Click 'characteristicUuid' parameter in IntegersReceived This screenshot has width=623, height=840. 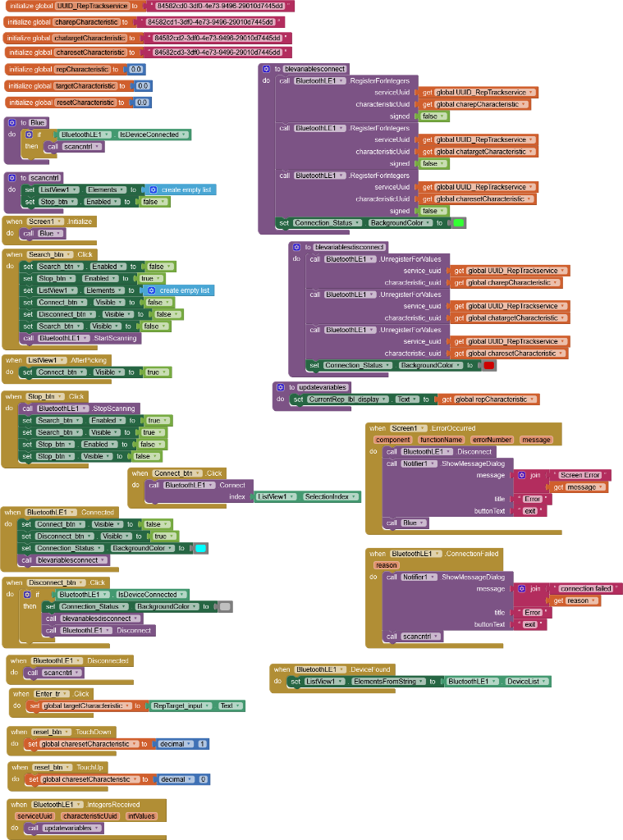(89, 816)
